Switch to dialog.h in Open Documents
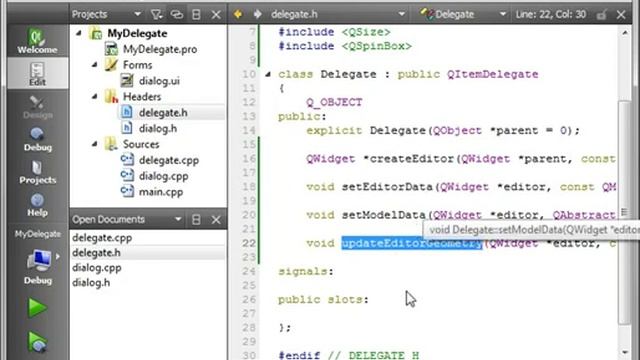The image size is (640, 360). 91,283
